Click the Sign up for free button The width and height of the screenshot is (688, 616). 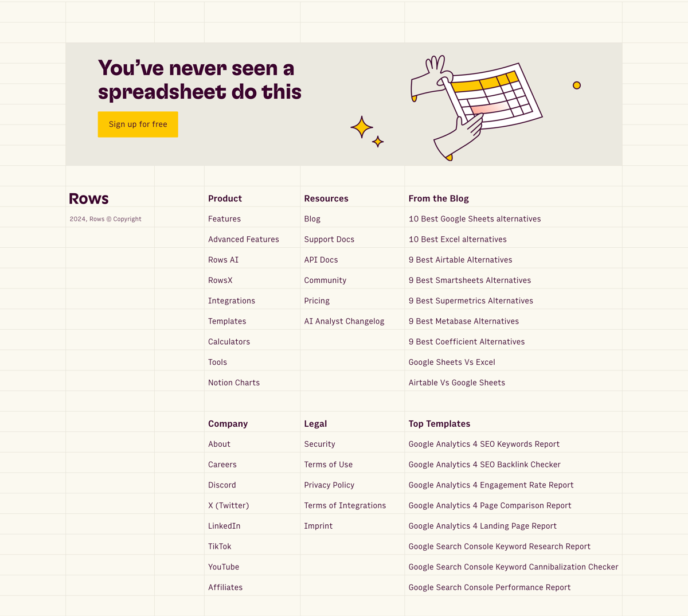point(138,124)
